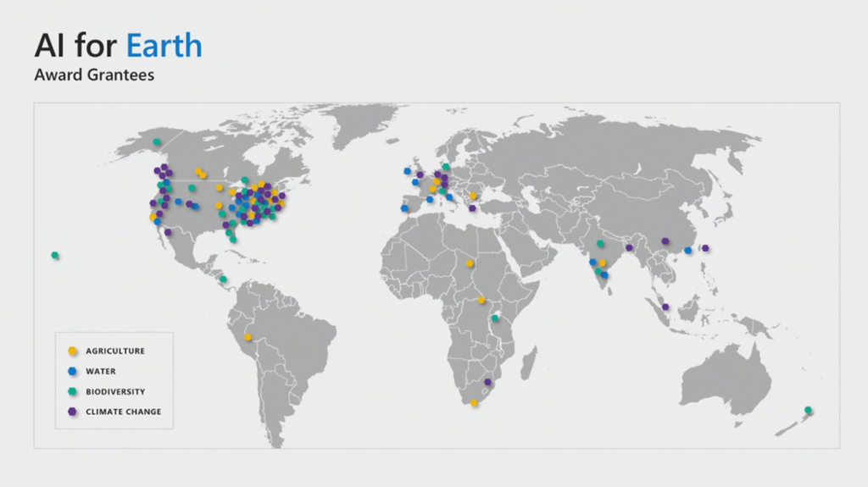This screenshot has width=868, height=487.
Task: Select the purple dot on the Malay Peninsula
Action: pos(666,307)
